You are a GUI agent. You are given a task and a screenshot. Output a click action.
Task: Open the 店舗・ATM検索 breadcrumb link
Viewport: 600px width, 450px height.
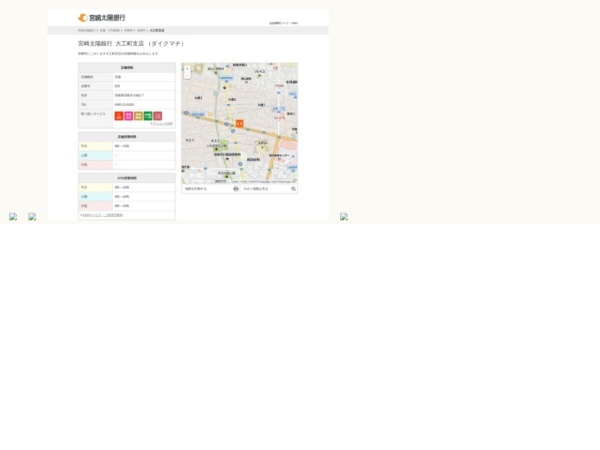coord(109,30)
